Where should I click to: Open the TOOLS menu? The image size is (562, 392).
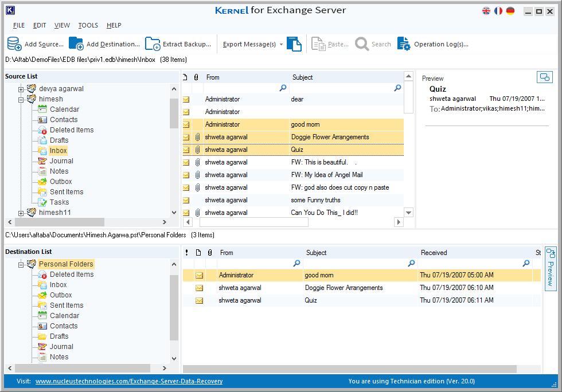coord(88,25)
